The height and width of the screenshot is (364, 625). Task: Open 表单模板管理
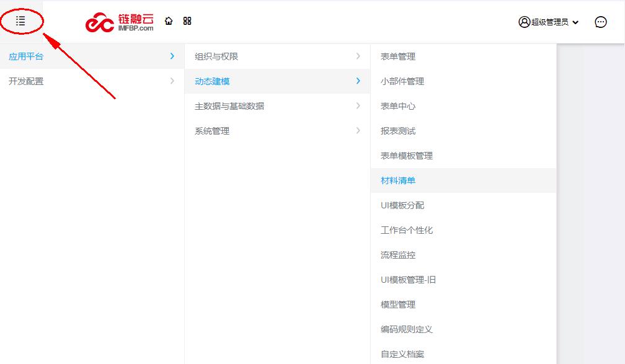click(x=406, y=155)
